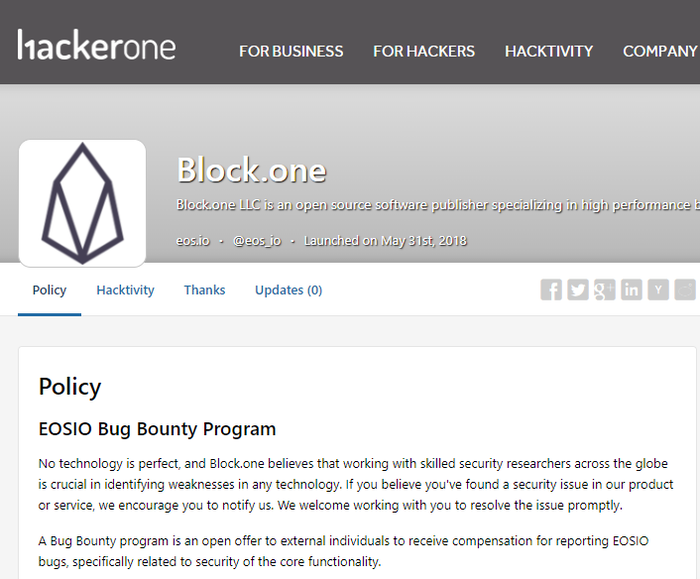This screenshot has height=579, width=700.
Task: Share to Hacker News Y icon
Action: pyautogui.click(x=658, y=290)
